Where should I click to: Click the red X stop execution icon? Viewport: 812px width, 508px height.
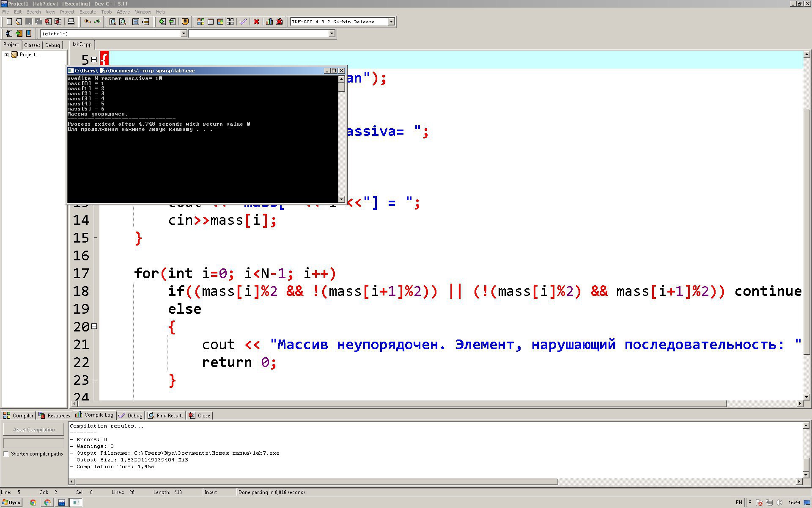pyautogui.click(x=256, y=22)
